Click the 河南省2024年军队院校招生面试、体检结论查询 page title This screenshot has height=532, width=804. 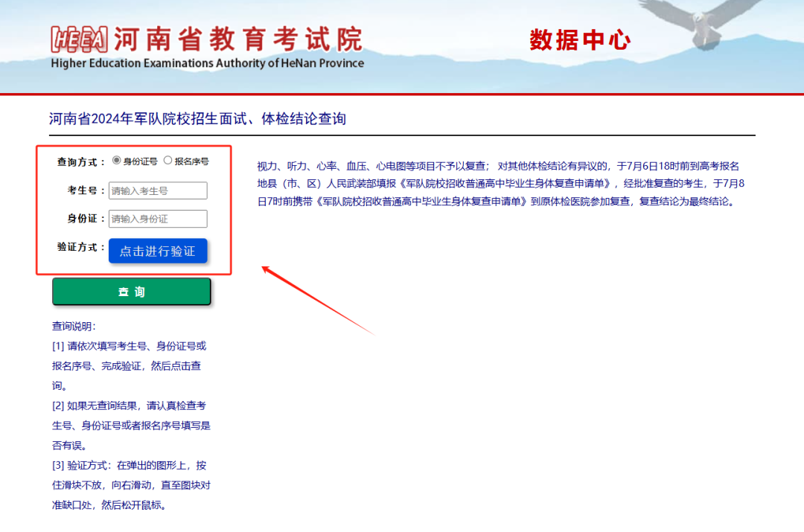point(199,118)
